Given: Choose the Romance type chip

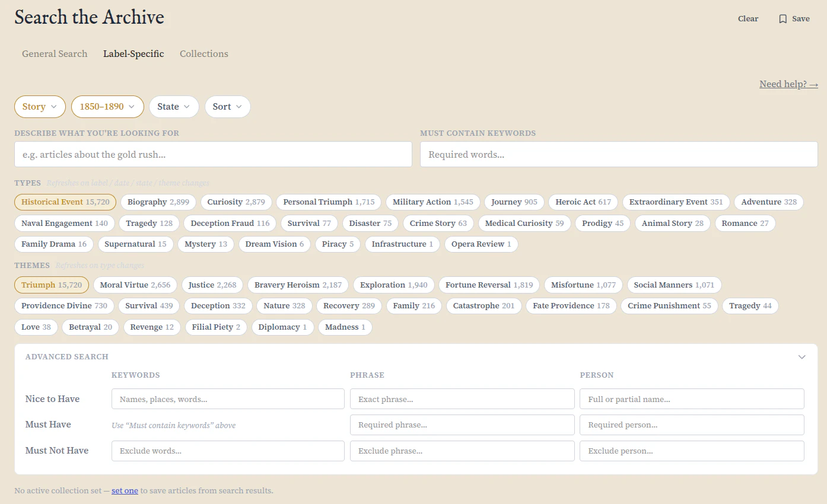Looking at the screenshot, I should coord(745,224).
